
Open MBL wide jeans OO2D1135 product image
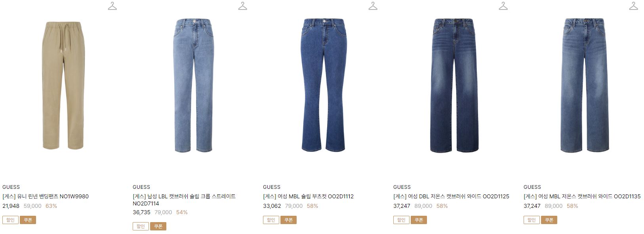585,85
